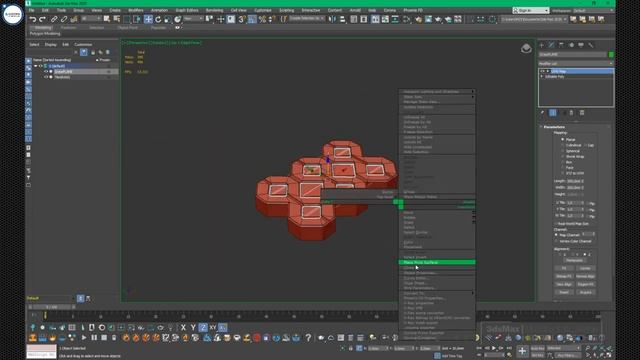Click the Reset alignment button
Viewport: 640px width, 360px height.
click(x=564, y=292)
